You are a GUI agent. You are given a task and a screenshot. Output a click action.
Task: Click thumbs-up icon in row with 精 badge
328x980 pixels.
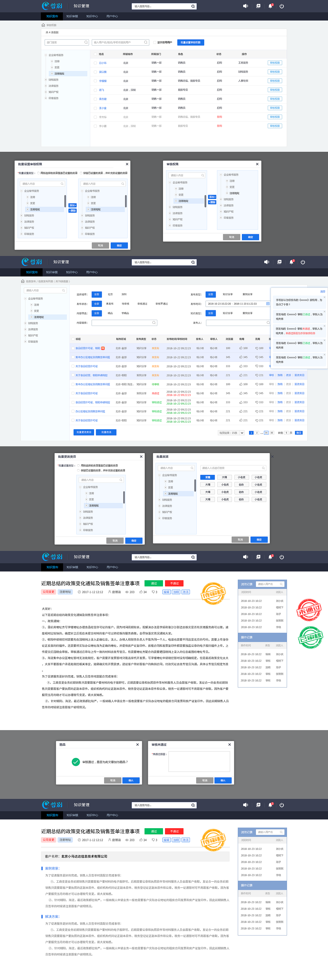pyautogui.click(x=241, y=348)
